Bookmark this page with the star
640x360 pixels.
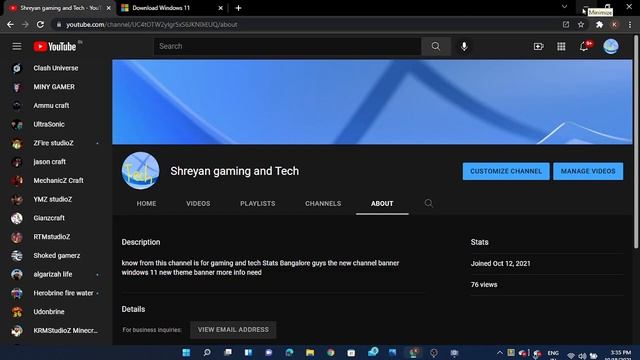pyautogui.click(x=581, y=24)
